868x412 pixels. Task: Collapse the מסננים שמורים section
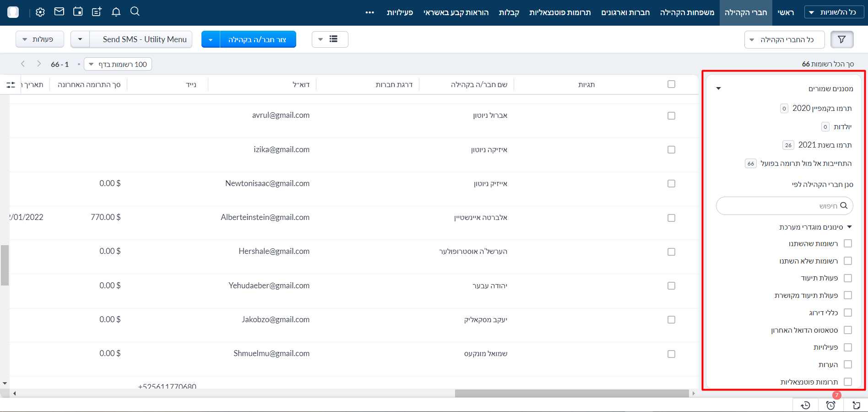pos(719,88)
